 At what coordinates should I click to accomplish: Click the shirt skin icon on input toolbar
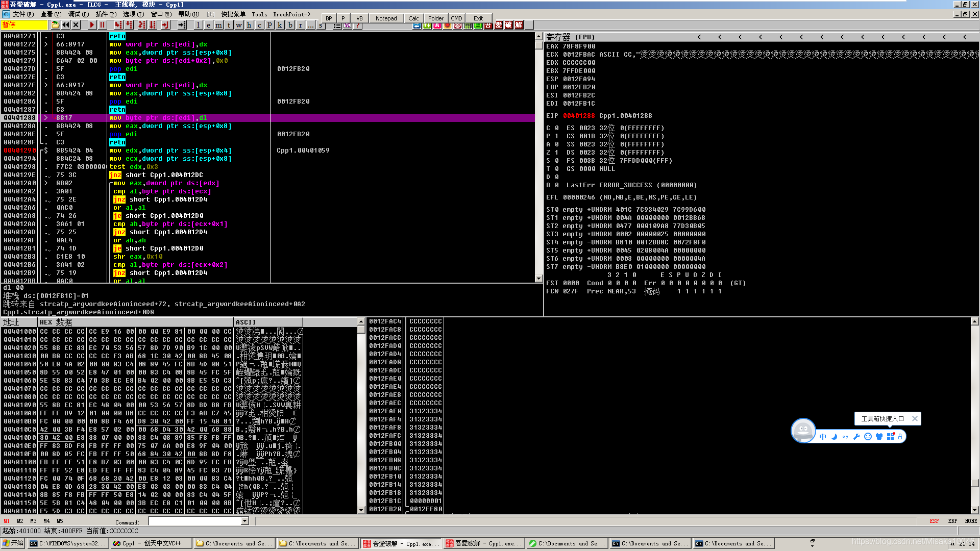879,436
